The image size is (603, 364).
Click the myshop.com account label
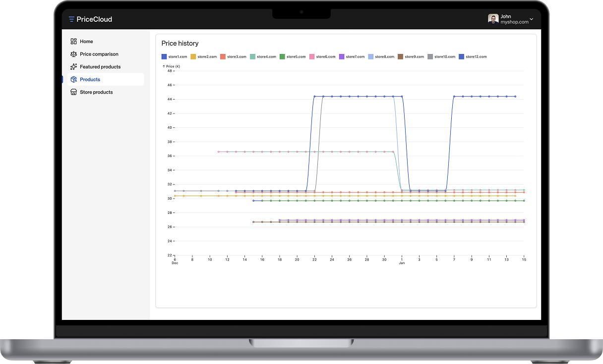[x=514, y=22]
